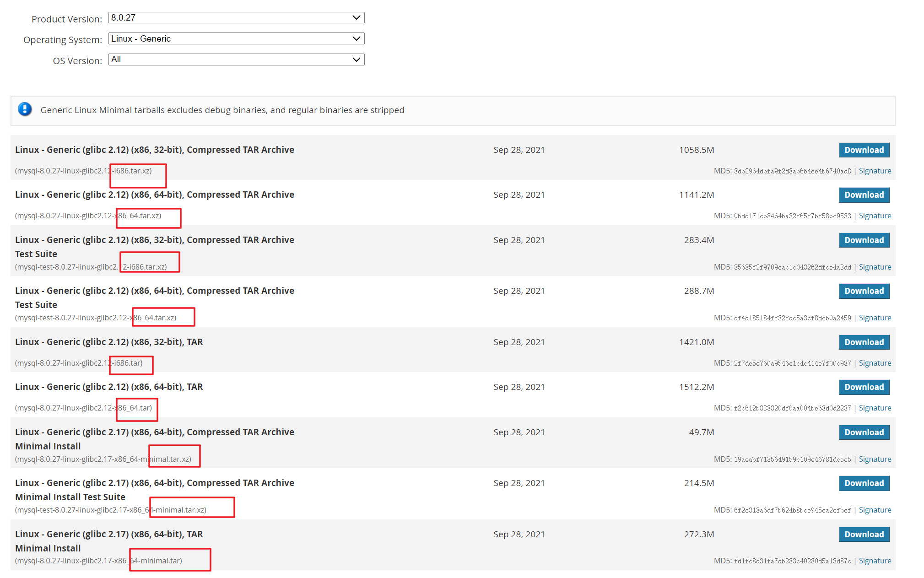
Task: Open Signature link for mysql-test i686 file
Action: tap(875, 267)
